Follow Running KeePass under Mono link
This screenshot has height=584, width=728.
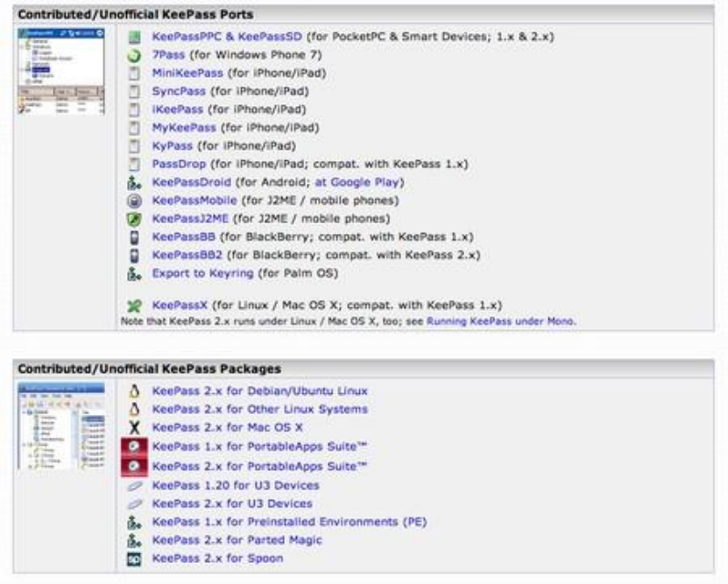click(501, 321)
